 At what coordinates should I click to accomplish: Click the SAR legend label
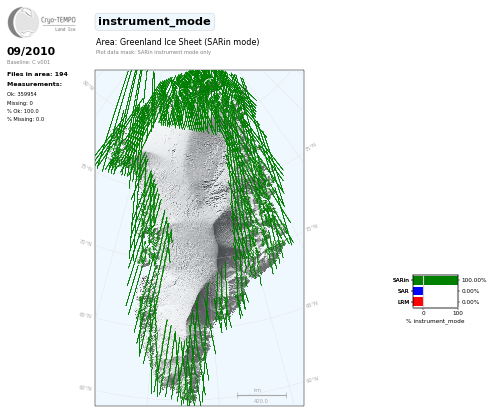[403, 291]
